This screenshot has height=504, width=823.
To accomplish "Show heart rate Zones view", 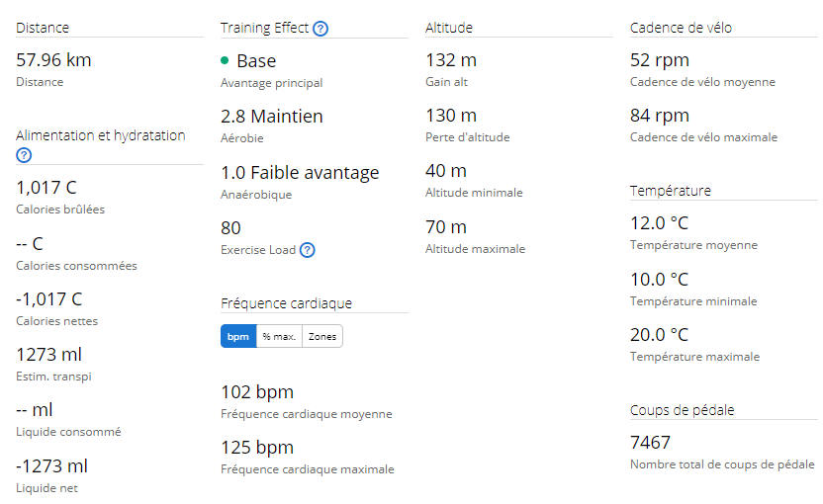I will click(322, 336).
